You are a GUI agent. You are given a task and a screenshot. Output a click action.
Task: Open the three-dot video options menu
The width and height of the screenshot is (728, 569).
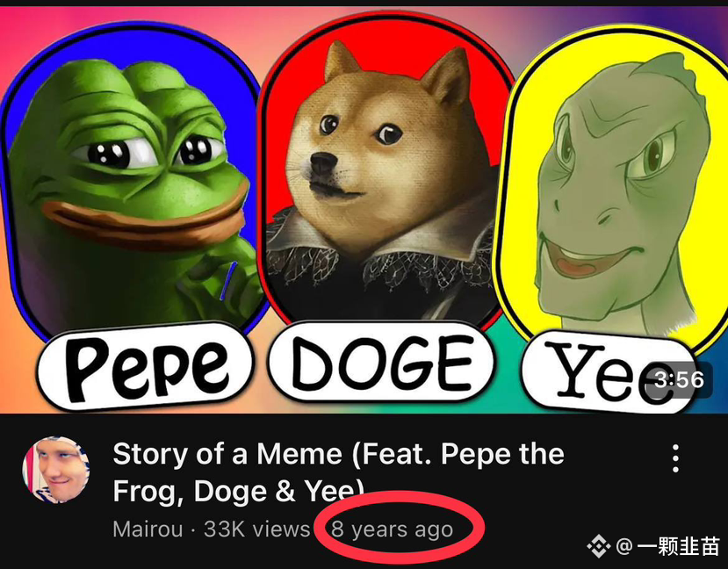[x=675, y=458]
